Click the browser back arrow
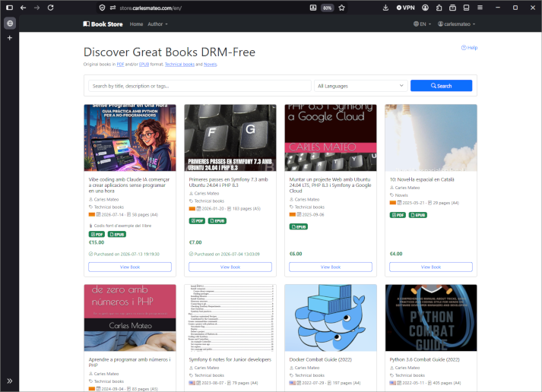This screenshot has height=392, width=542. [23, 8]
